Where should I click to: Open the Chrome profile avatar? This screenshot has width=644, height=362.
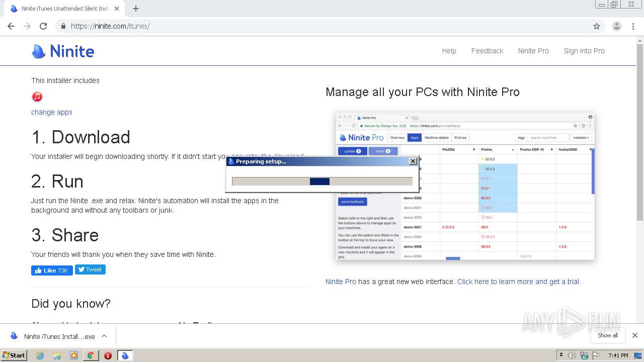click(616, 26)
